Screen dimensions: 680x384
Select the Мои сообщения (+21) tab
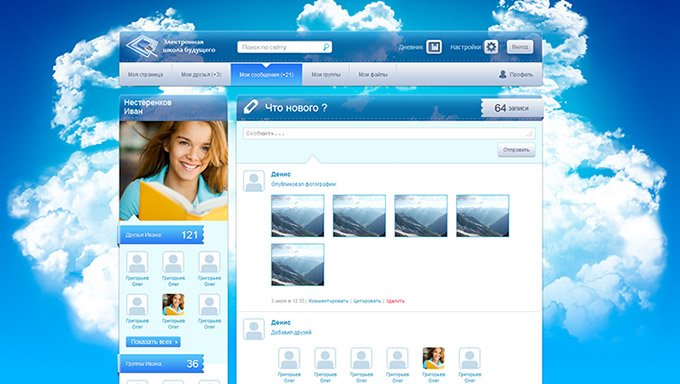pyautogui.click(x=266, y=75)
